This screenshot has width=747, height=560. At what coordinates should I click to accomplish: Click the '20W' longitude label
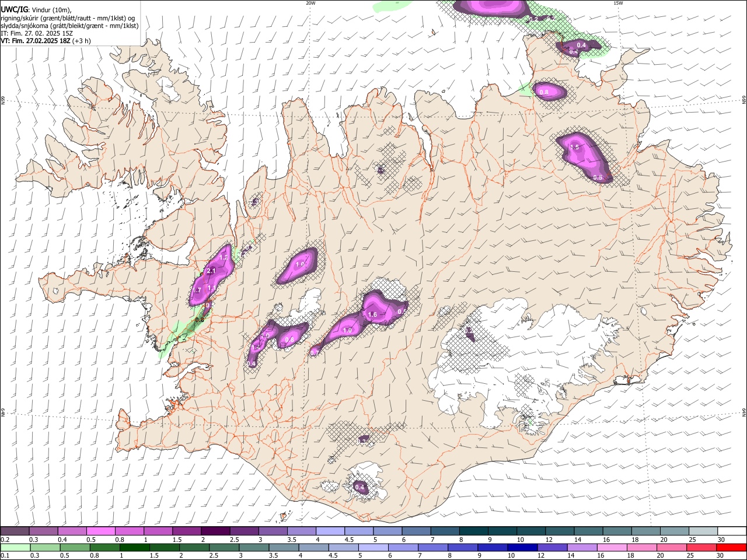(x=310, y=3)
